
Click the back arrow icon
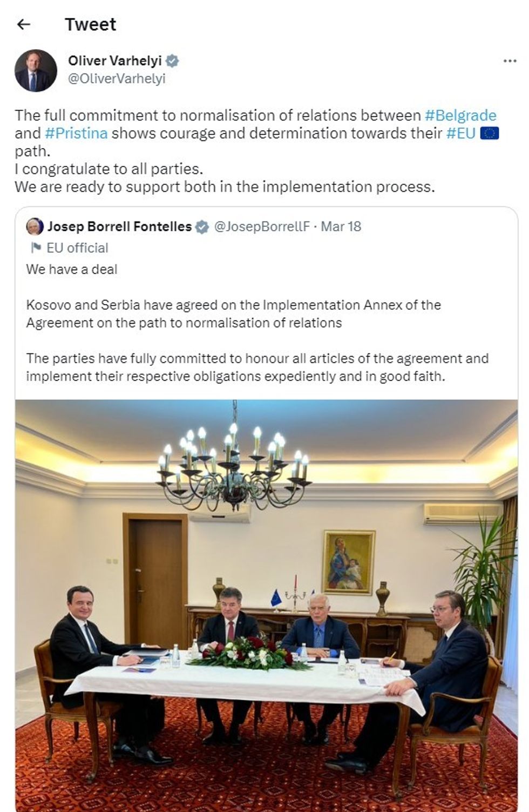pyautogui.click(x=24, y=24)
